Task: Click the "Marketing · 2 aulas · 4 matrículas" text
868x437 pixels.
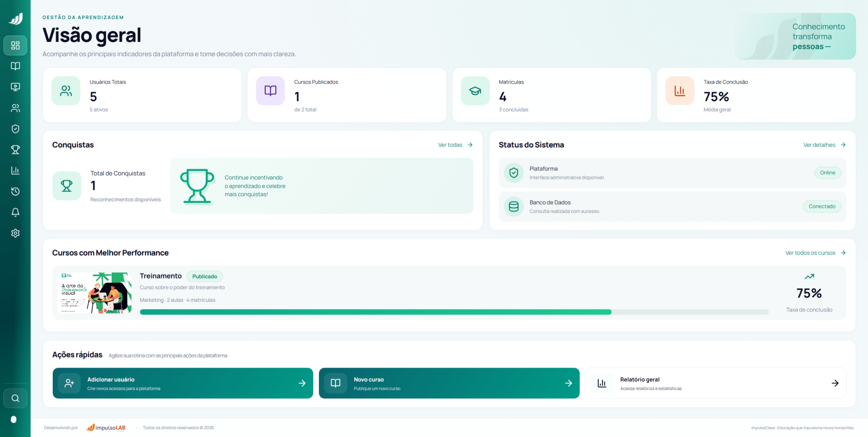Action: [177, 300]
